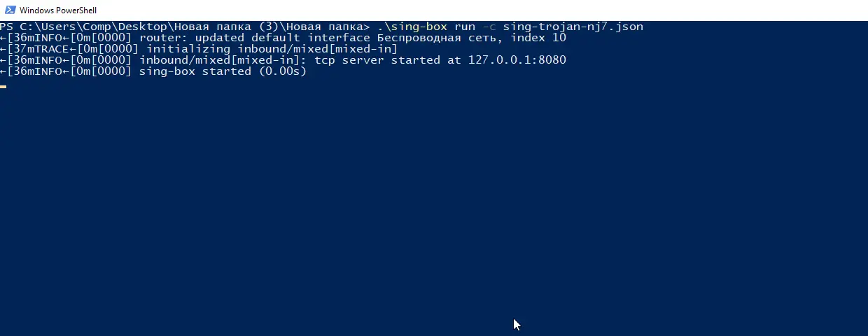Click the index 10 text
The height and width of the screenshot is (336, 868).
pos(538,38)
